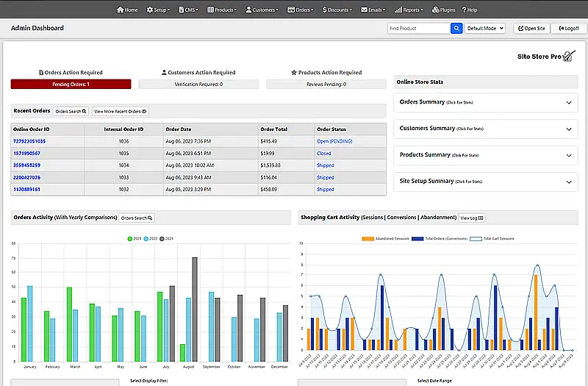588x386 pixels.
Task: Open the Default Mode dropdown
Action: pyautogui.click(x=485, y=28)
